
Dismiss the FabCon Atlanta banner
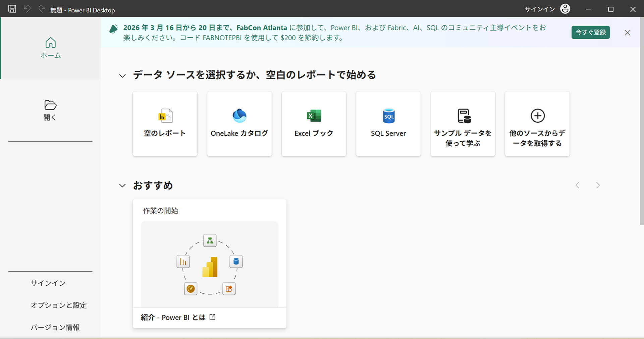click(628, 33)
